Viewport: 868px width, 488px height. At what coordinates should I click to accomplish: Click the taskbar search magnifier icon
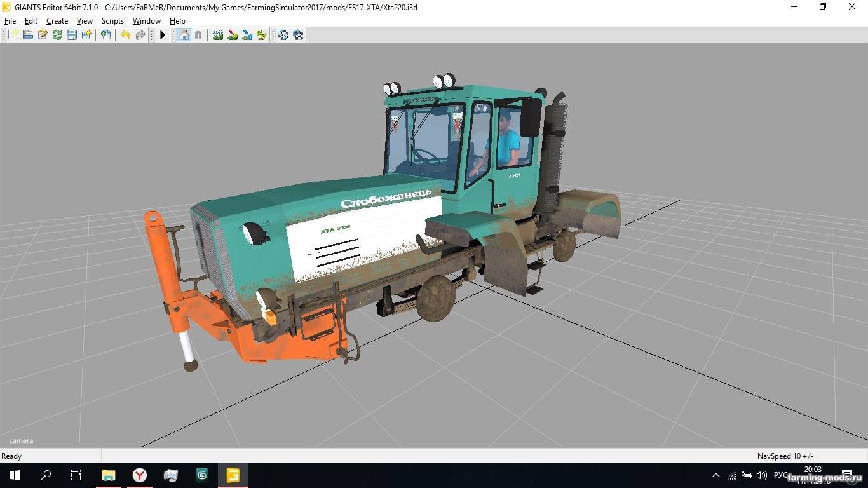(46, 475)
